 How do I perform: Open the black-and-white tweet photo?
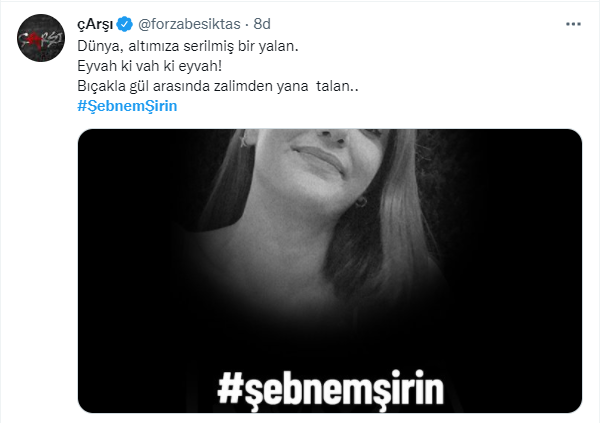[x=330, y=271]
